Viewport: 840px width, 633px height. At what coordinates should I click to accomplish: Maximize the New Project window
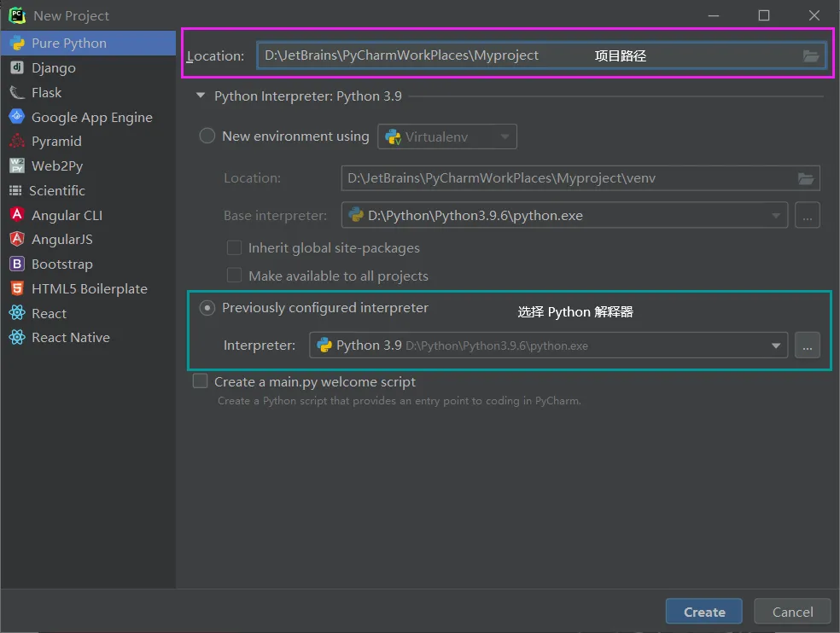[764, 15]
